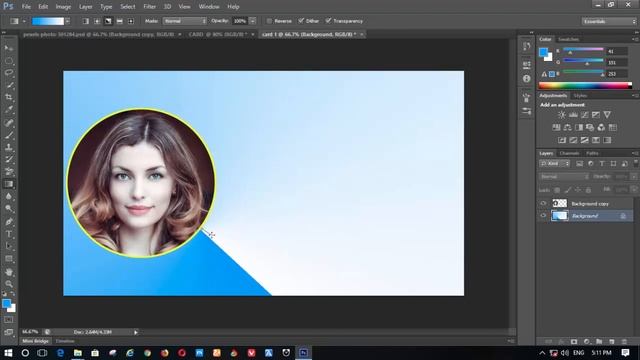The image size is (640, 360).
Task: Select the History Brush tool
Action: coord(9,160)
